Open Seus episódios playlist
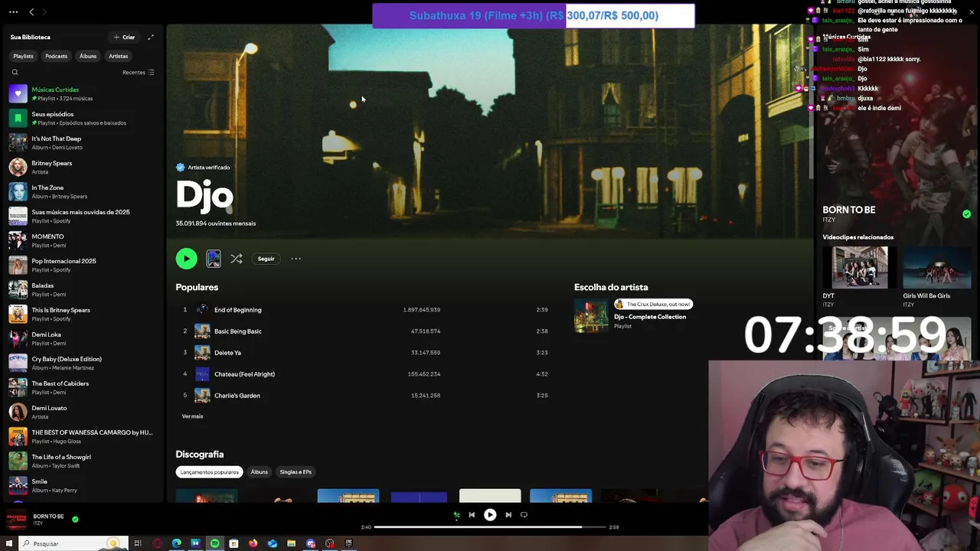This screenshot has height=551, width=980. pos(82,118)
